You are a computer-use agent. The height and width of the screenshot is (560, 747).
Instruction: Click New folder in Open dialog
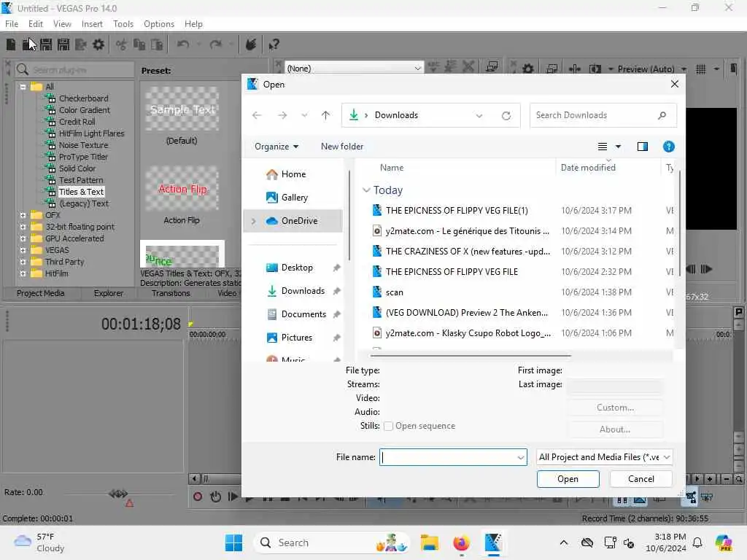click(x=342, y=147)
